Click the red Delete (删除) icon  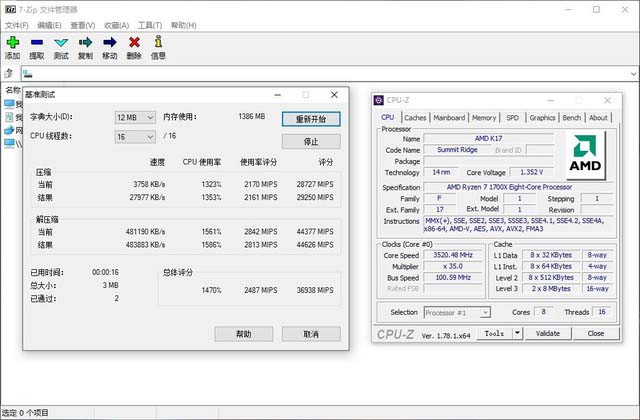[134, 42]
